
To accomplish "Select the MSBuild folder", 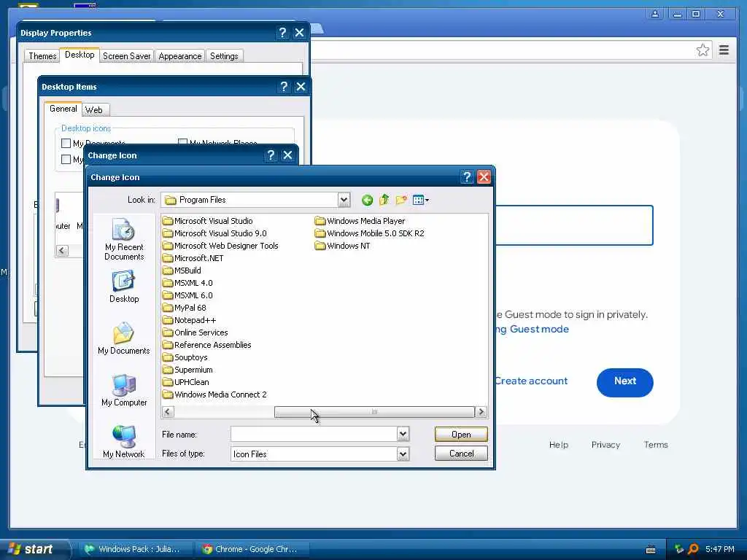I will (182, 271).
